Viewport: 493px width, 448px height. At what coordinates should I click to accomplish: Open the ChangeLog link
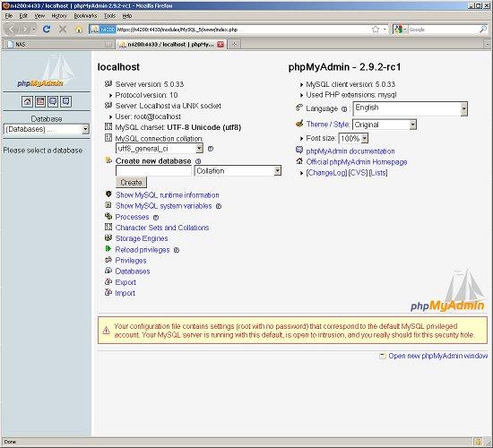[326, 173]
